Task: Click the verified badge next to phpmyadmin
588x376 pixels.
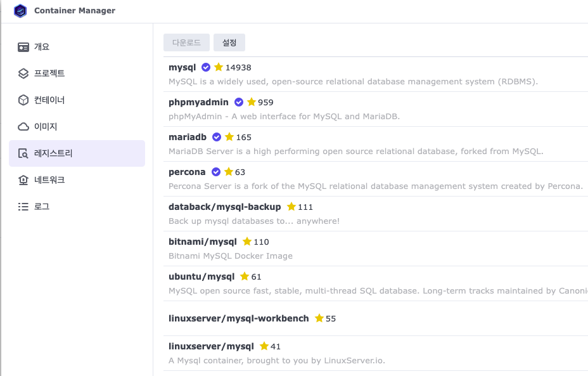Action: (x=239, y=102)
